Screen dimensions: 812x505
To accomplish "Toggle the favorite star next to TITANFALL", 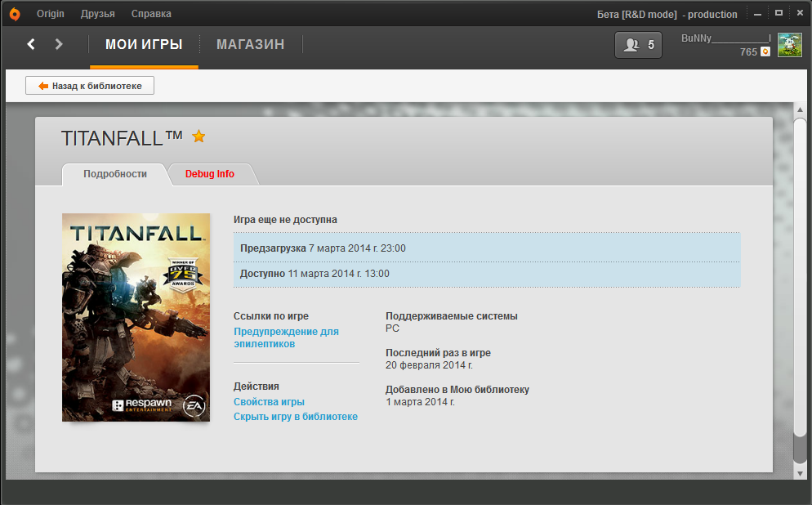I will pyautogui.click(x=199, y=136).
